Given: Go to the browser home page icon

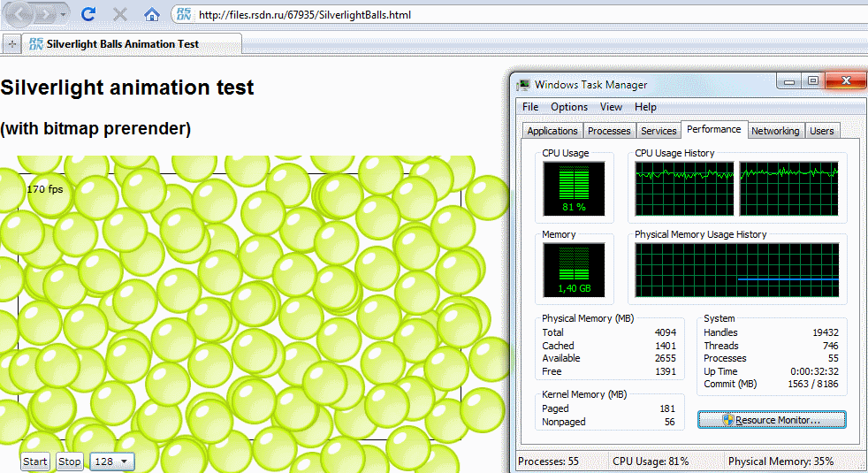Looking at the screenshot, I should [152, 14].
